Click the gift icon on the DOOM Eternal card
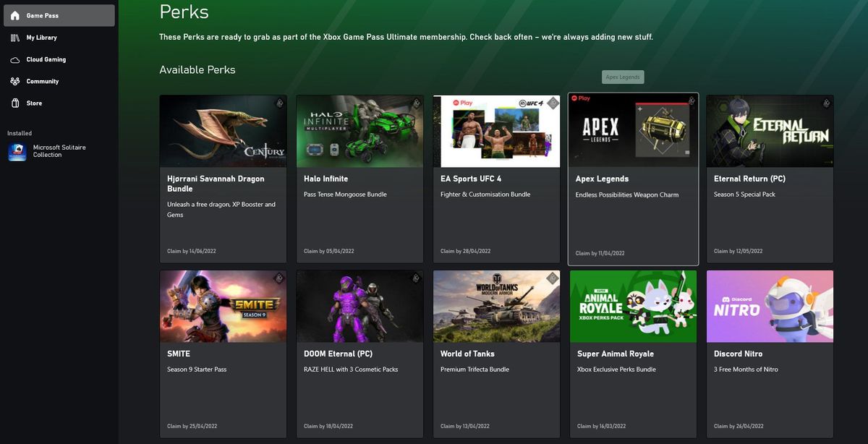This screenshot has height=444, width=868. tap(416, 278)
